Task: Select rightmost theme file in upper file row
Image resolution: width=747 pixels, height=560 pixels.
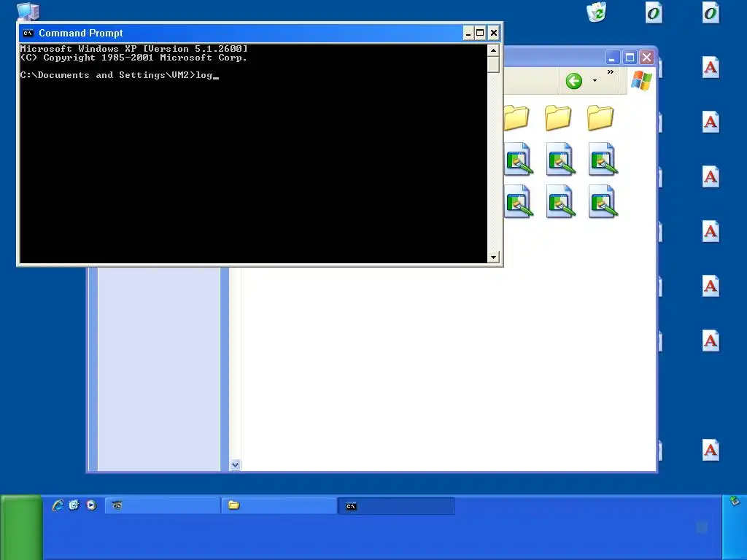Action: pos(603,159)
